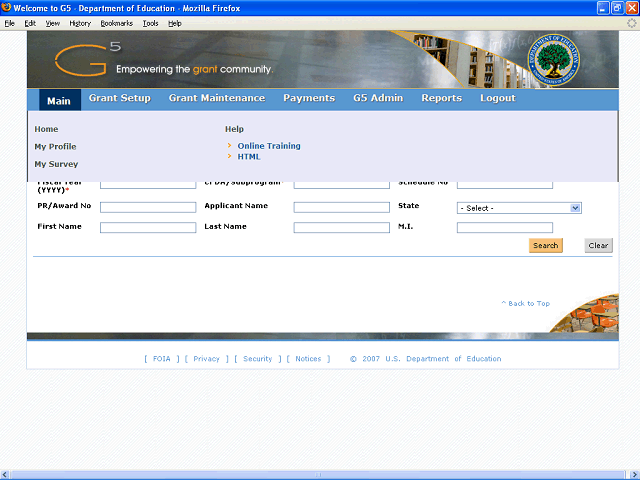Image resolution: width=640 pixels, height=480 pixels.
Task: Click the arrow bullet beside Online Training
Action: tap(229, 145)
